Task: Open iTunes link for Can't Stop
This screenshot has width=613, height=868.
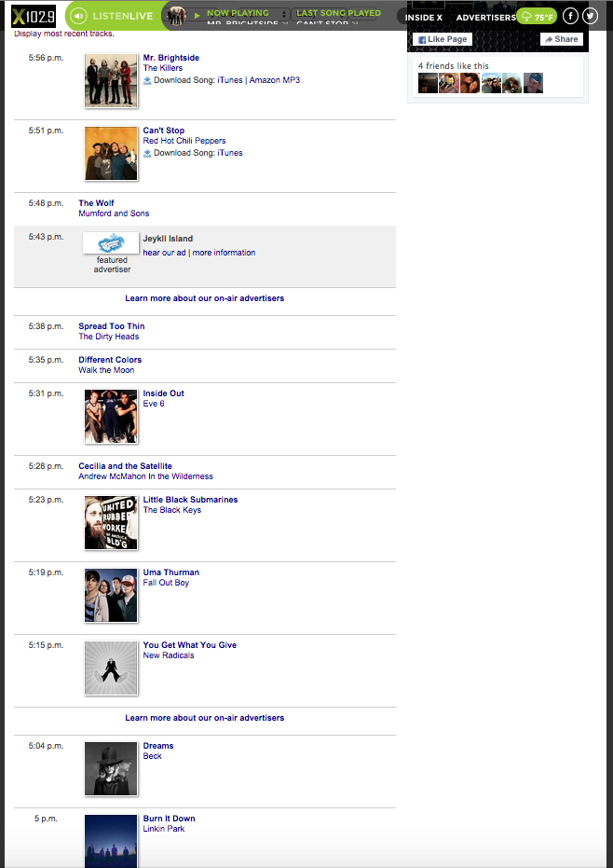Action: pyautogui.click(x=229, y=153)
